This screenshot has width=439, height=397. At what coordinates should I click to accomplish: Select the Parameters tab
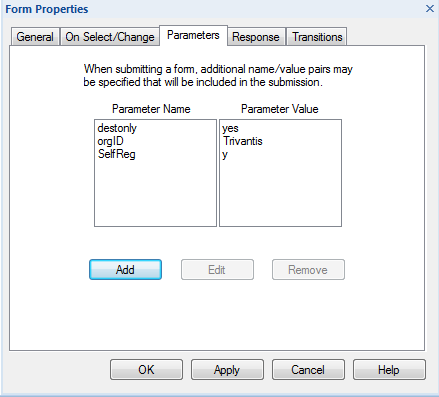193,35
